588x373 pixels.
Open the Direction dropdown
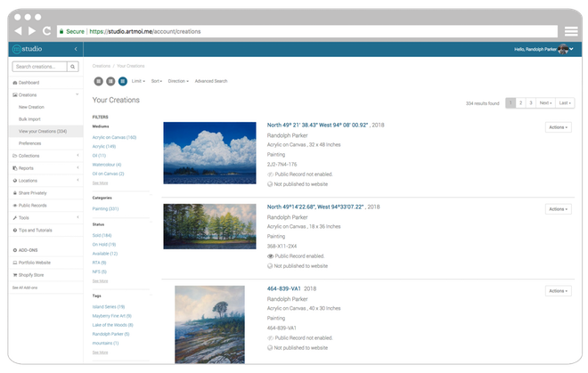tap(178, 81)
